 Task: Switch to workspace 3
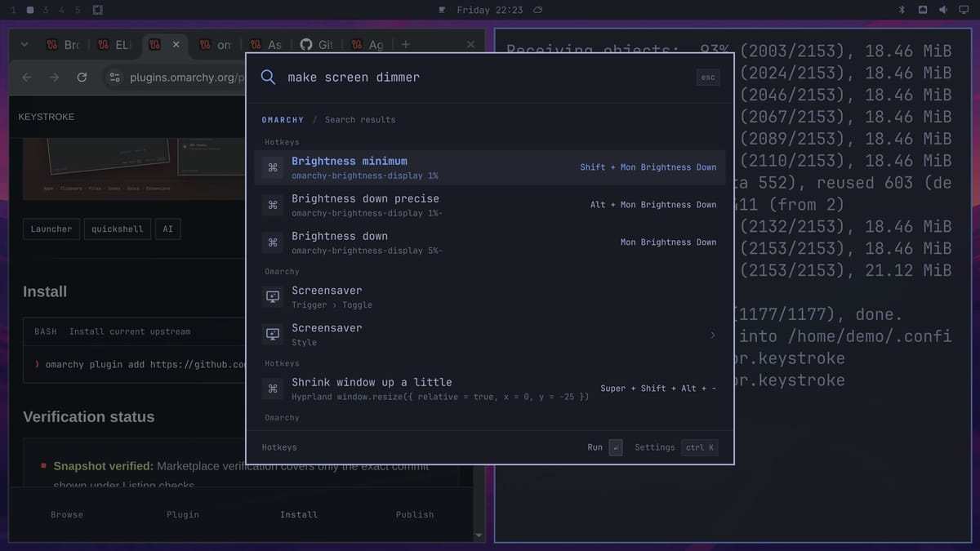click(x=46, y=10)
